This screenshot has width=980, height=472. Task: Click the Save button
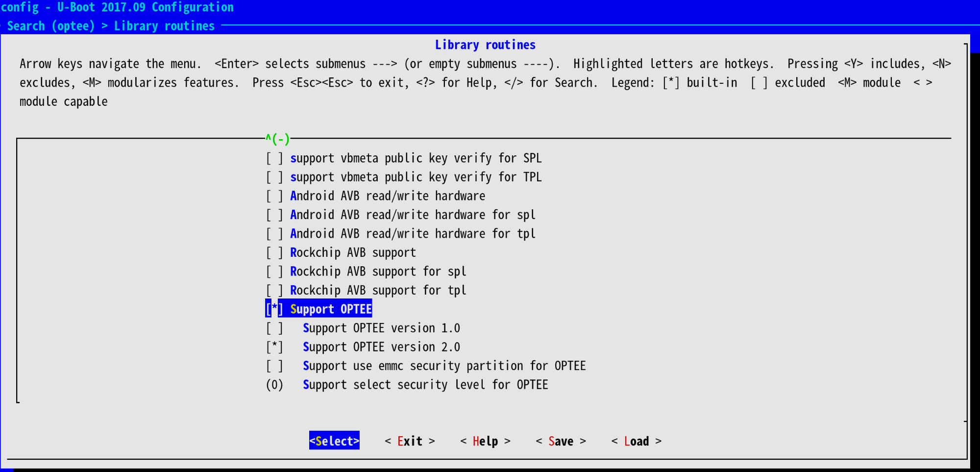click(561, 441)
